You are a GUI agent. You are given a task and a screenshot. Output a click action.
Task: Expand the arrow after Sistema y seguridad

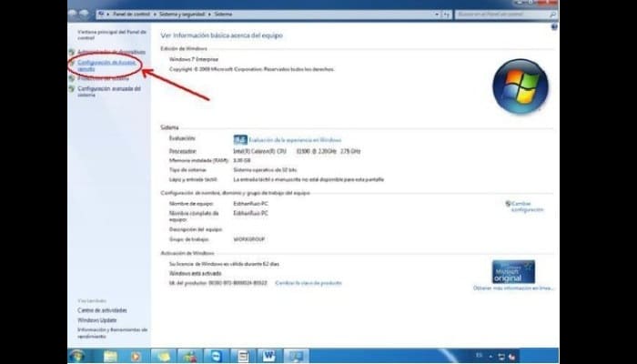point(210,15)
